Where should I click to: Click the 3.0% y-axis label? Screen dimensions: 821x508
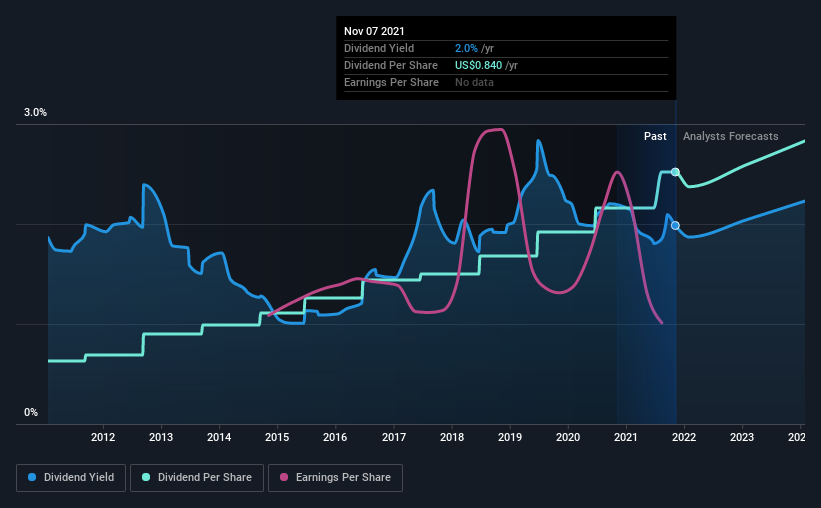[x=35, y=113]
